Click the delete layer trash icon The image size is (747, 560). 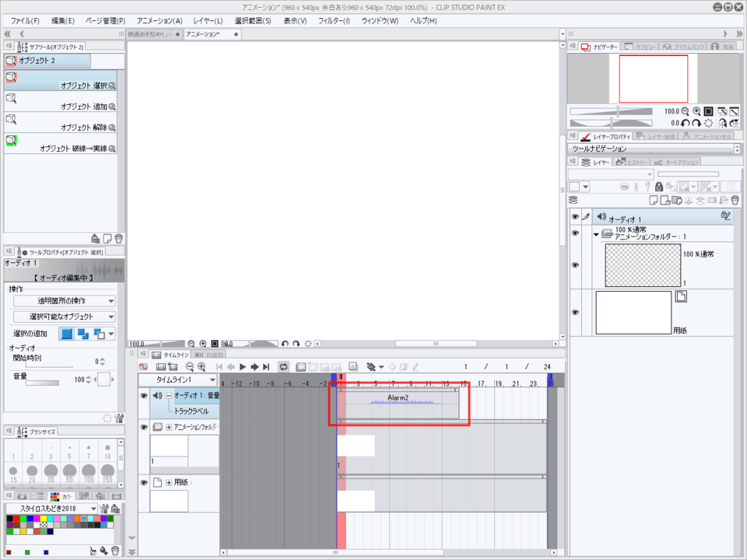click(x=734, y=200)
